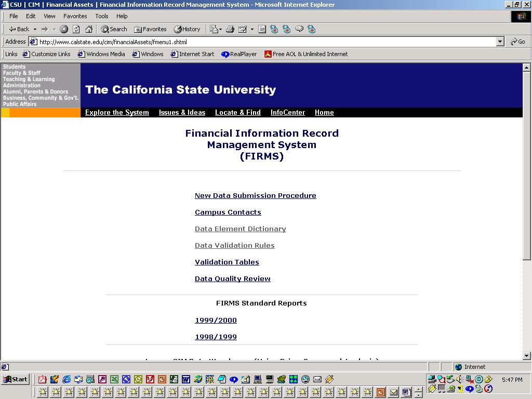
Task: Click the volume speaker tray icon
Action: 460,379
